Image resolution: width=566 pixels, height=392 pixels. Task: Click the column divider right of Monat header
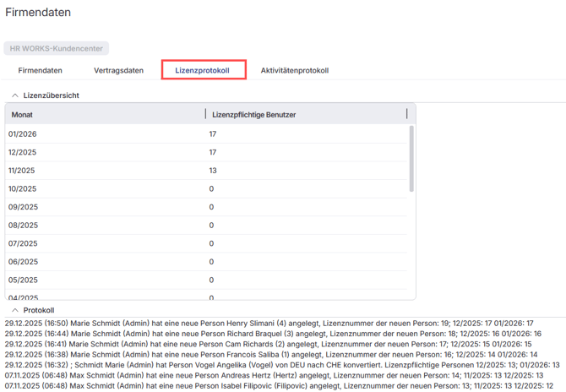pos(205,114)
